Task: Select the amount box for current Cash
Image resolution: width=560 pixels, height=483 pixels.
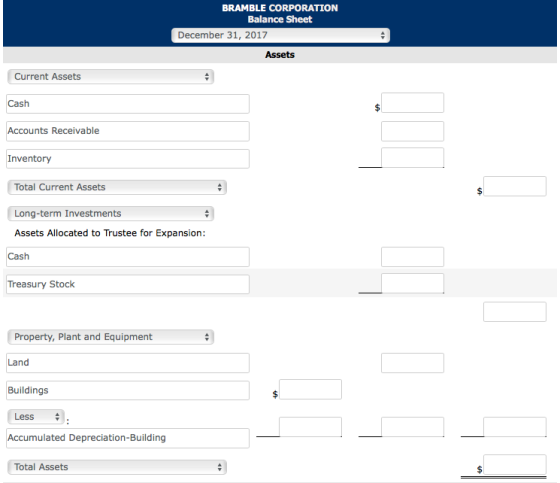Action: pyautogui.click(x=412, y=103)
